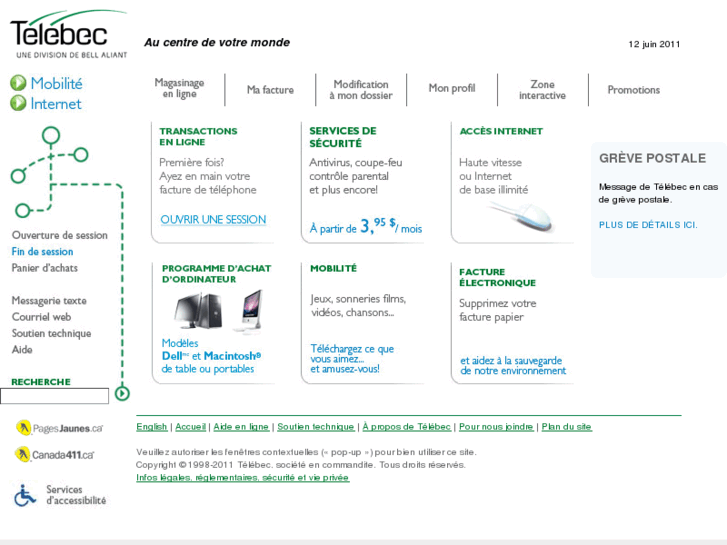Open the Promotions menu
Image resolution: width=727 pixels, height=545 pixels.
point(634,90)
